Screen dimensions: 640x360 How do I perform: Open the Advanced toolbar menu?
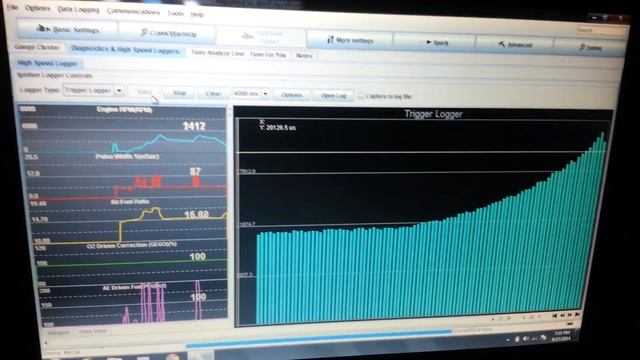515,44
